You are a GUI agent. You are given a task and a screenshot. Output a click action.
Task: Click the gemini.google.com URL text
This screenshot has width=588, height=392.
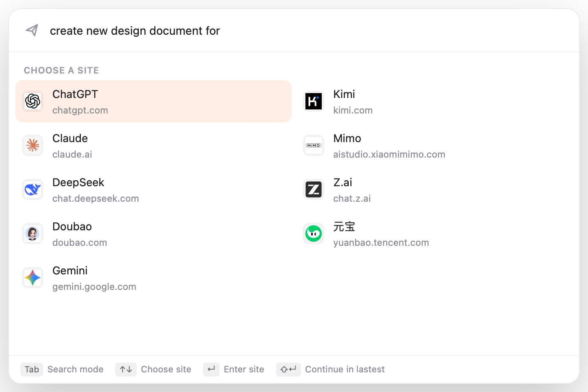click(94, 287)
